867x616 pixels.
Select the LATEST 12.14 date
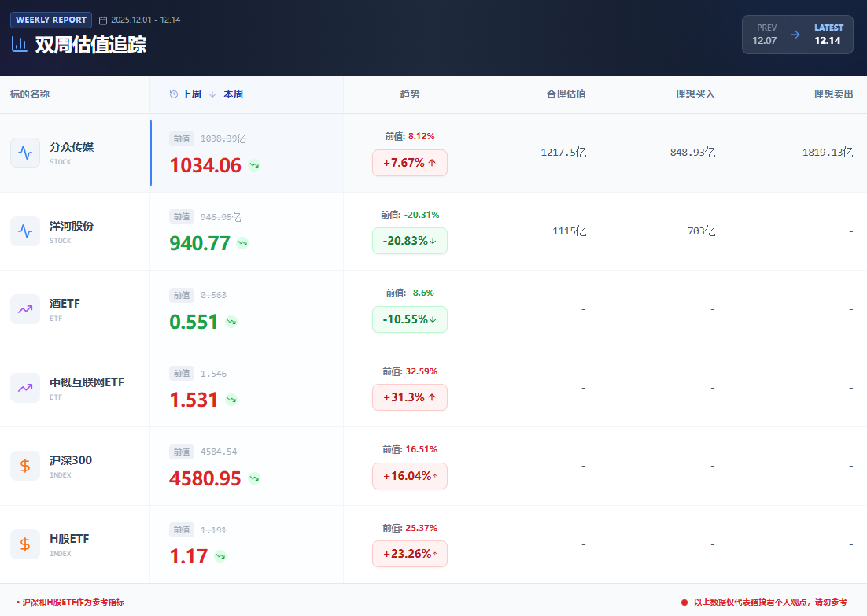[828, 35]
